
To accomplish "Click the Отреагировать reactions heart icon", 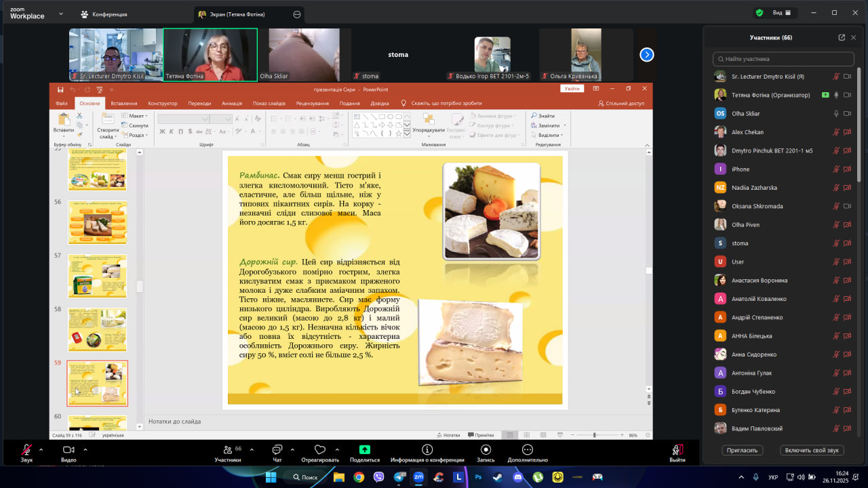I will point(320,450).
